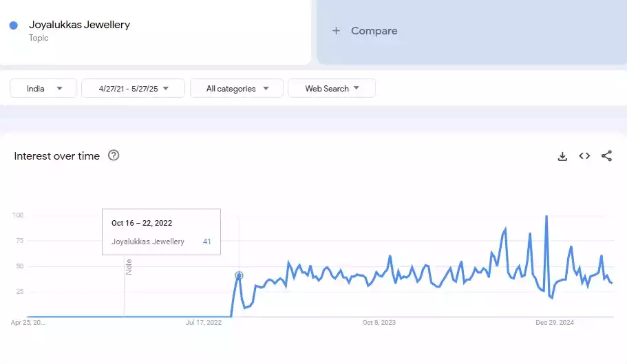Click the highlighted Oct 16 – 22 data point
The height and width of the screenshot is (364, 627).
click(239, 275)
